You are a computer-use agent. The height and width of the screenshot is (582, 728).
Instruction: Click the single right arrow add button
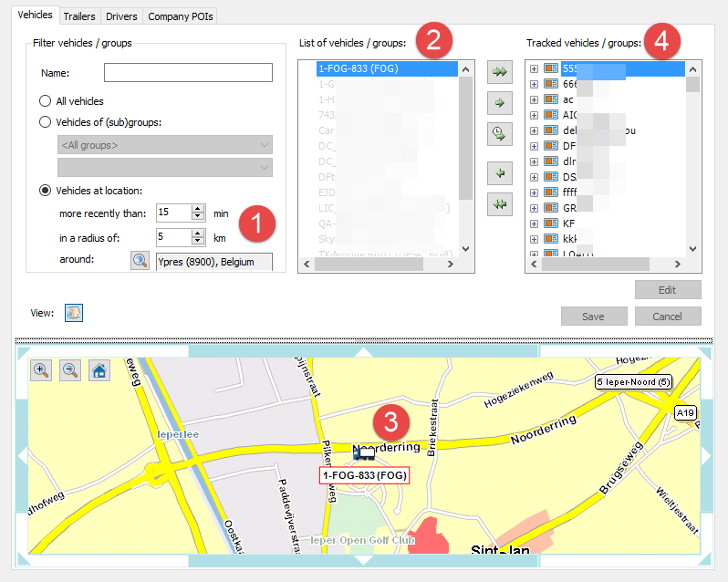499,103
